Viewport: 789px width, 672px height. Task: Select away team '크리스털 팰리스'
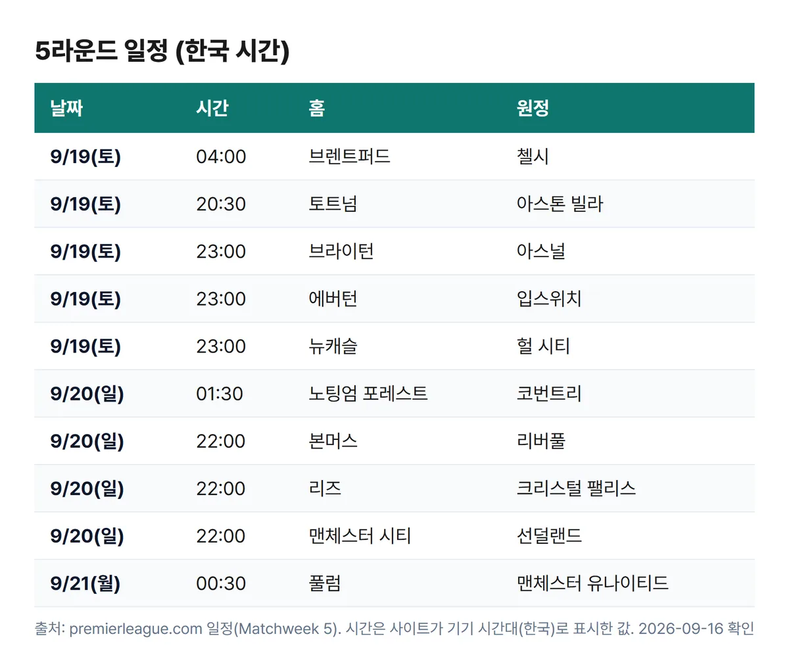tap(576, 488)
